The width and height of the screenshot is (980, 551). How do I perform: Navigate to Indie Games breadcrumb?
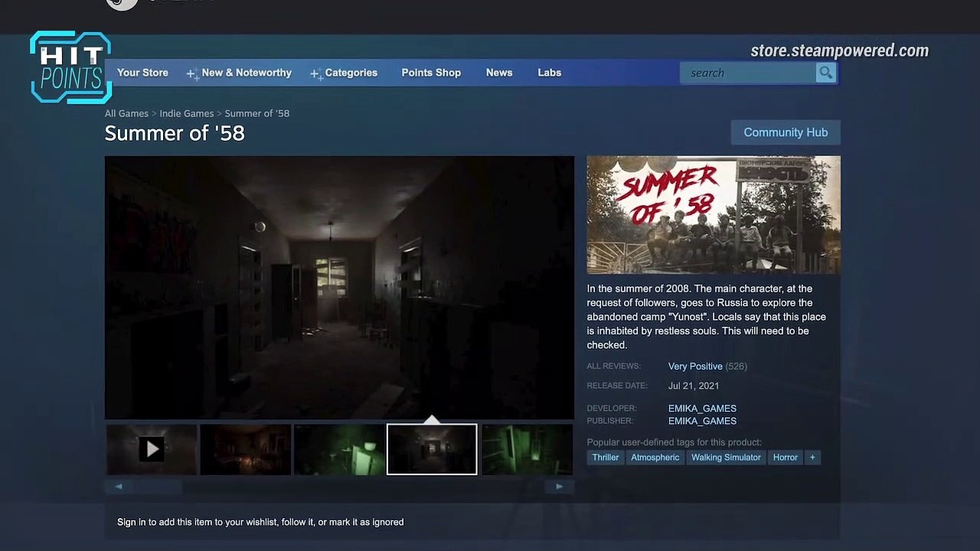click(187, 113)
